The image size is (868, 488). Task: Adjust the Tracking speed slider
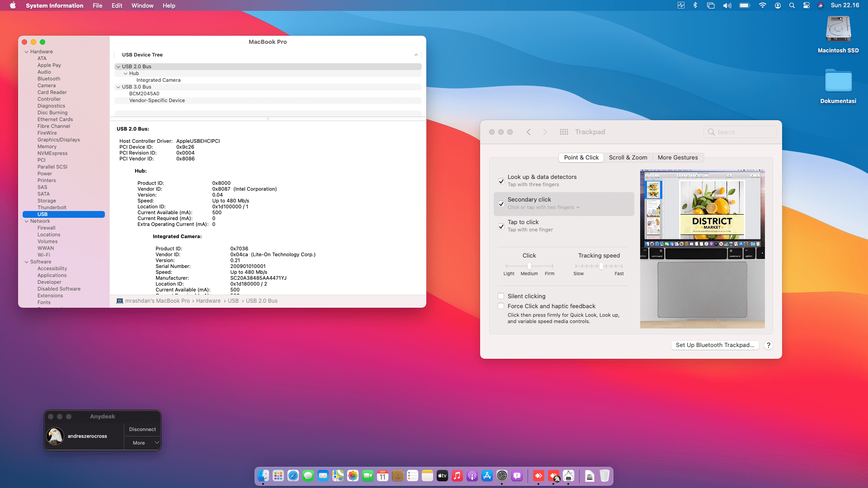coord(601,266)
